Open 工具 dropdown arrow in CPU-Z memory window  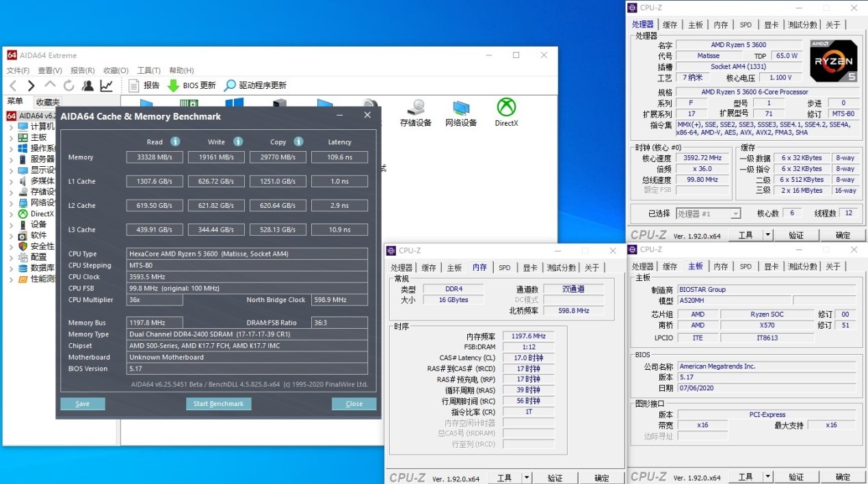(527, 479)
